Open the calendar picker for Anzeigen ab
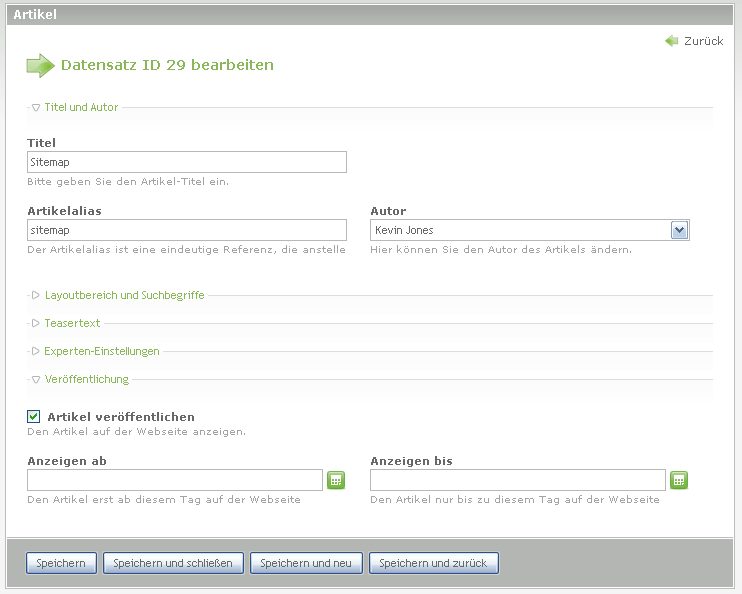This screenshot has height=594, width=742. point(336,480)
